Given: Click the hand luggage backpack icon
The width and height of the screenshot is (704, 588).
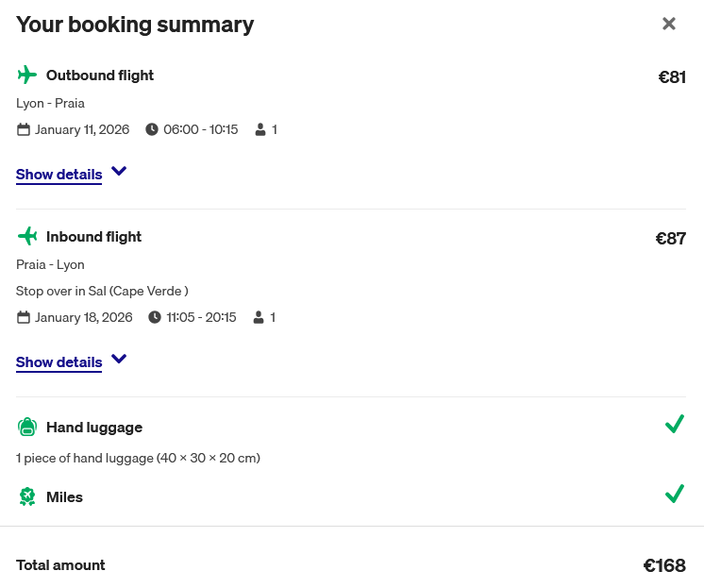Looking at the screenshot, I should [27, 428].
